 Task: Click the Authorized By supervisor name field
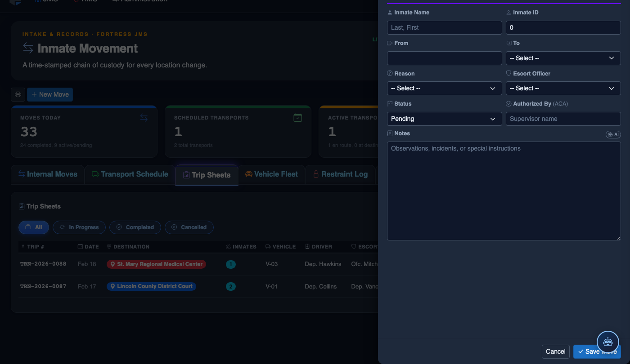point(563,119)
